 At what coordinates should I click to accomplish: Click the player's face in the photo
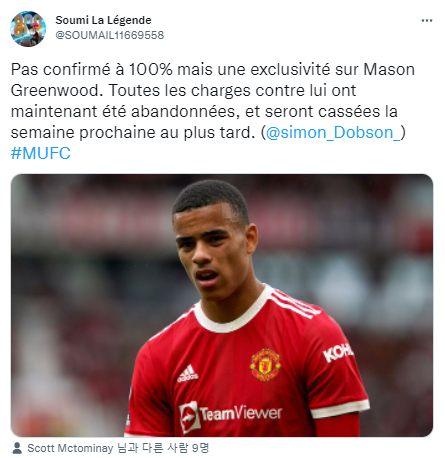pos(213,253)
